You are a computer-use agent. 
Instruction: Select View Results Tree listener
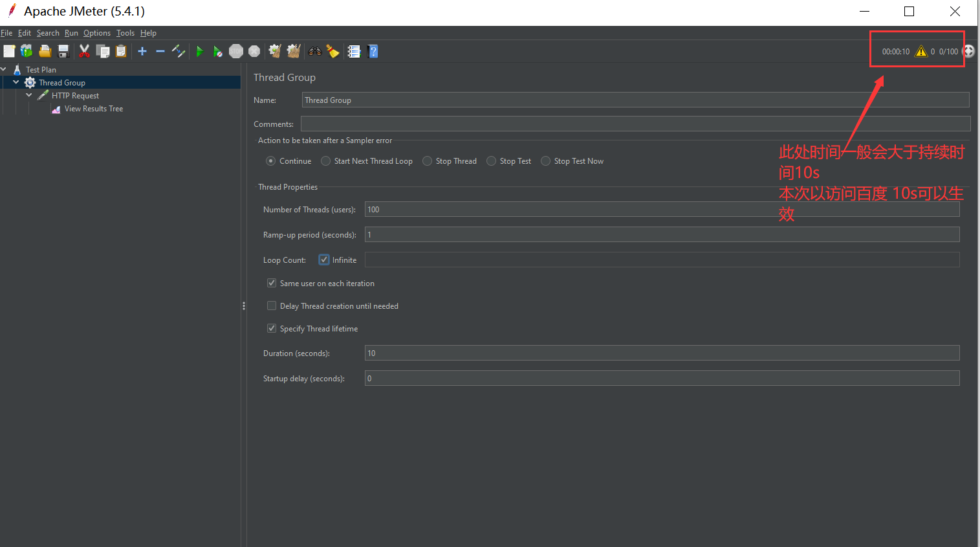(94, 109)
